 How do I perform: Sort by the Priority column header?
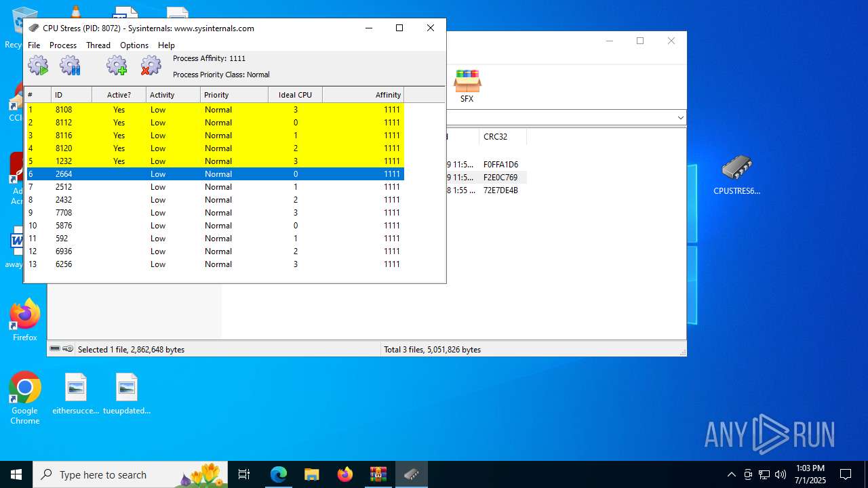tap(234, 95)
